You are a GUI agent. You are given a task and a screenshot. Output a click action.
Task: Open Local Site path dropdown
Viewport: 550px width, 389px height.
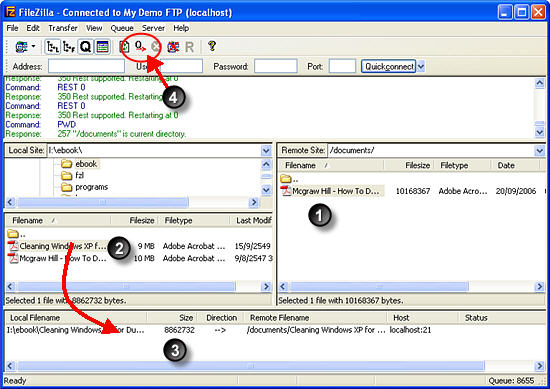266,151
